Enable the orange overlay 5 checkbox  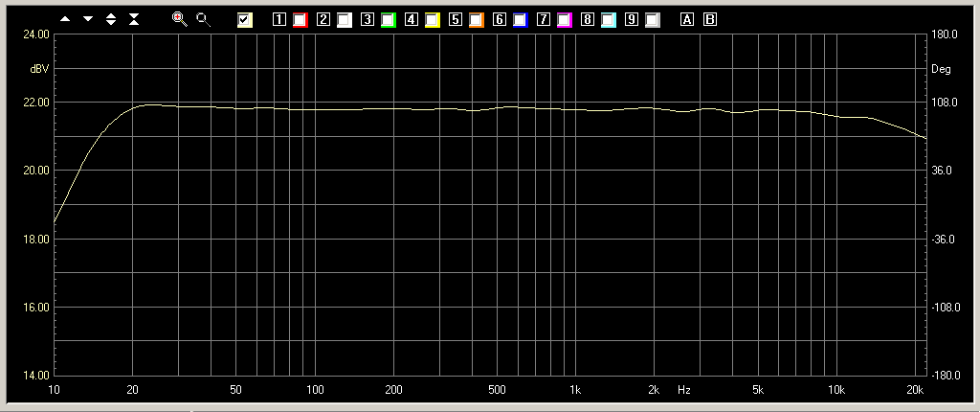(477, 20)
